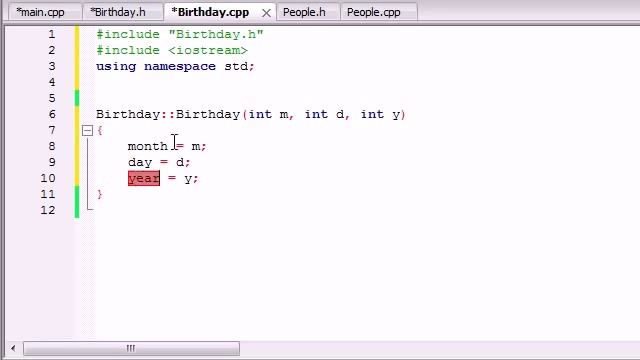Screen dimensions: 640x360
Task: Click the Birthday::Birthday constructor name on line 6
Action: coord(168,114)
